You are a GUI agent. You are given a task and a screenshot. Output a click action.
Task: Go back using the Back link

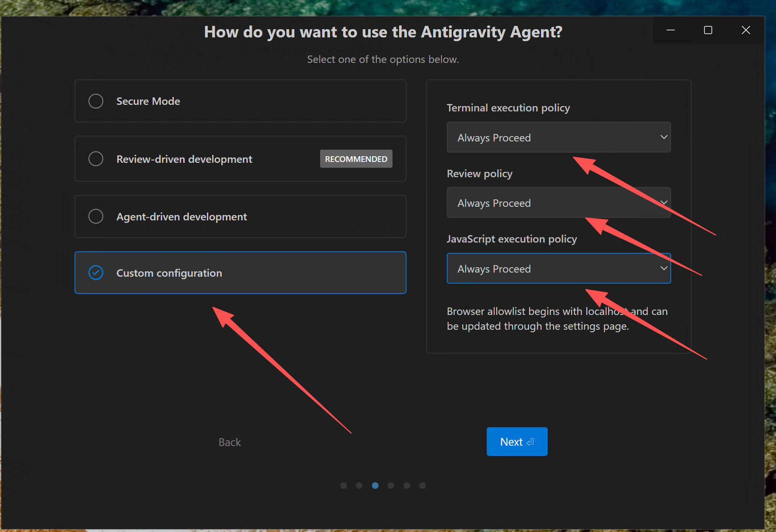[230, 442]
